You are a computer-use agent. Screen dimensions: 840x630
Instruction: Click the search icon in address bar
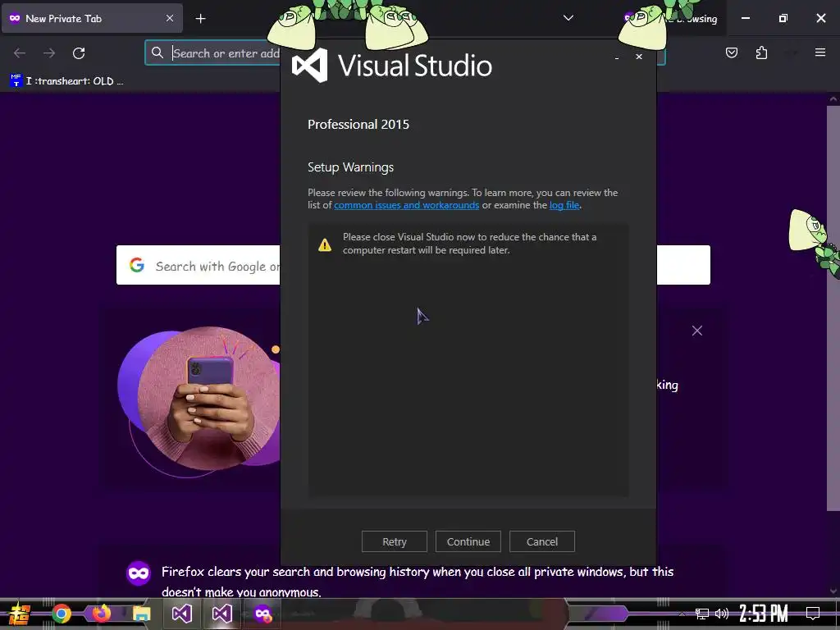157,52
